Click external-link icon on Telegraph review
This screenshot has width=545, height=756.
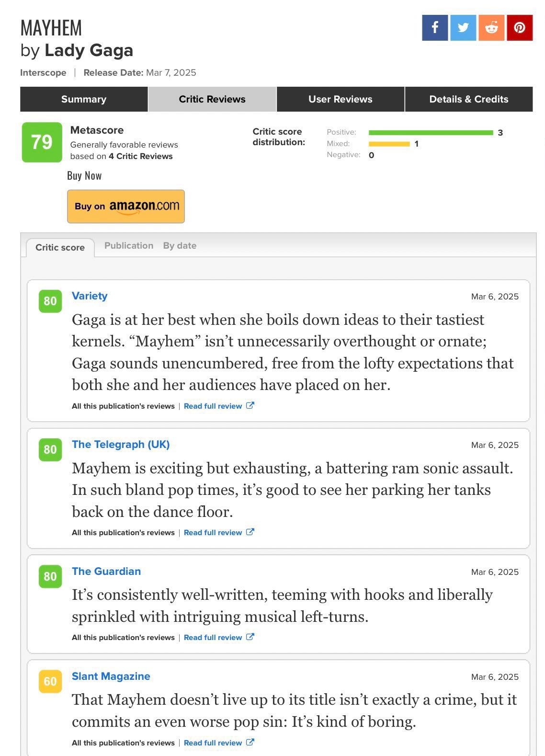coord(250,532)
